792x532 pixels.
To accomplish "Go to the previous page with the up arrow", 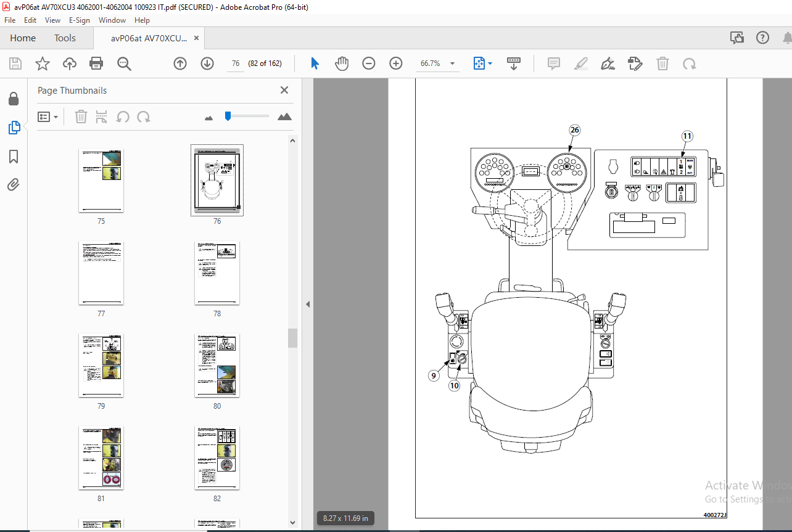I will [180, 63].
